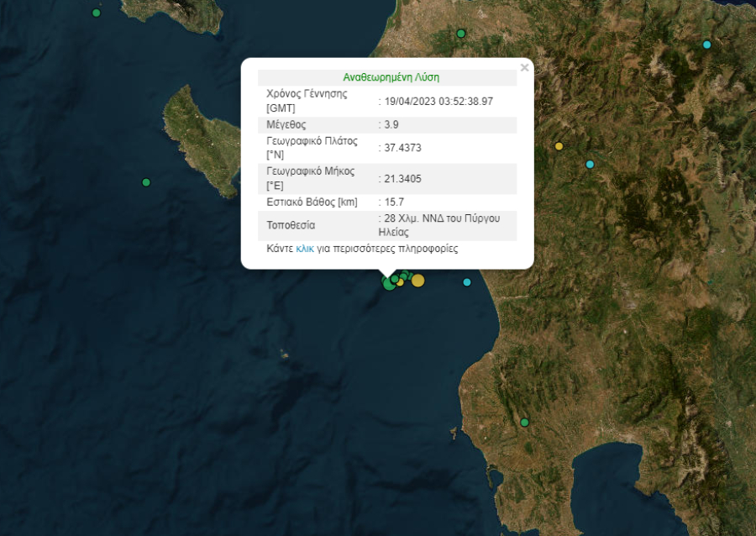Select the green marker on land above the popup
Image resolution: width=756 pixels, height=536 pixels.
tap(460, 34)
